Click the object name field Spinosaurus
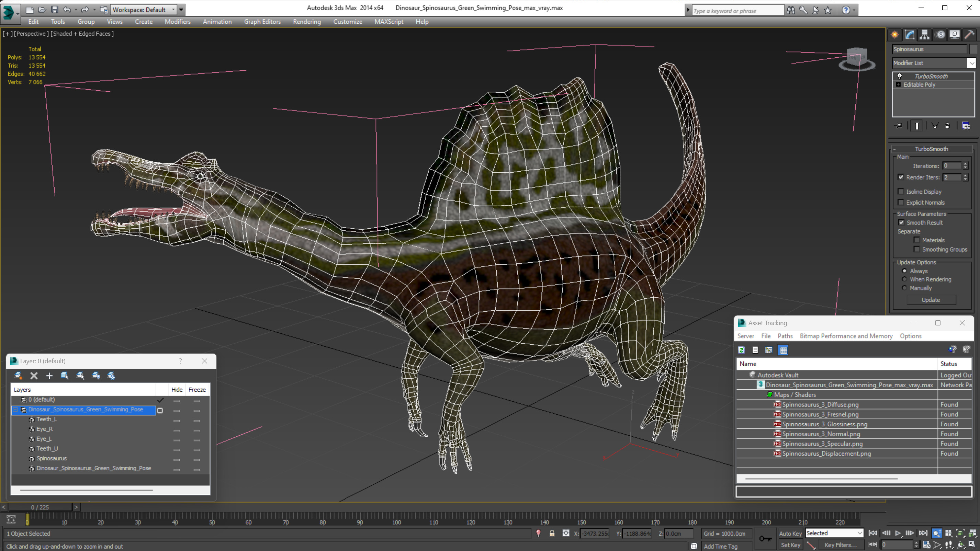 [929, 49]
